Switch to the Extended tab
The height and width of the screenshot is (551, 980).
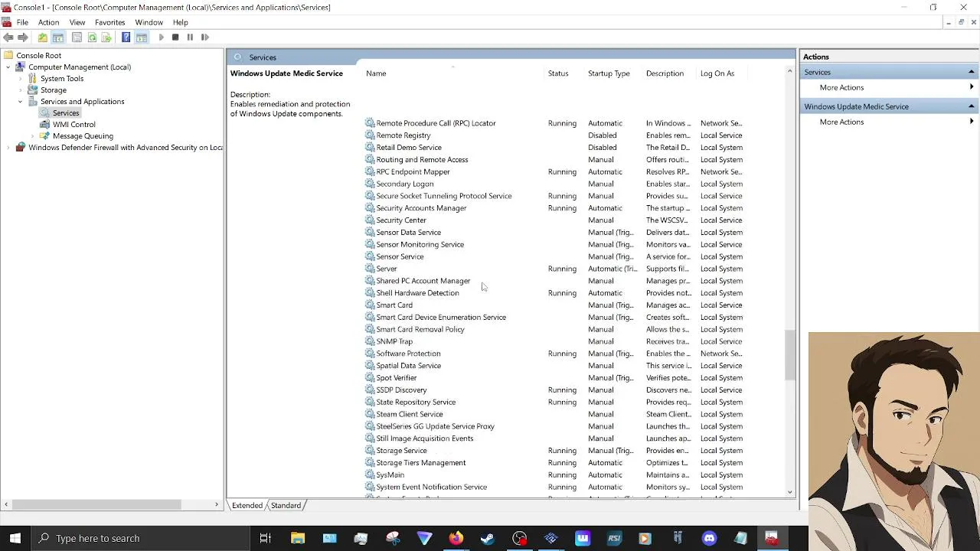coord(247,505)
